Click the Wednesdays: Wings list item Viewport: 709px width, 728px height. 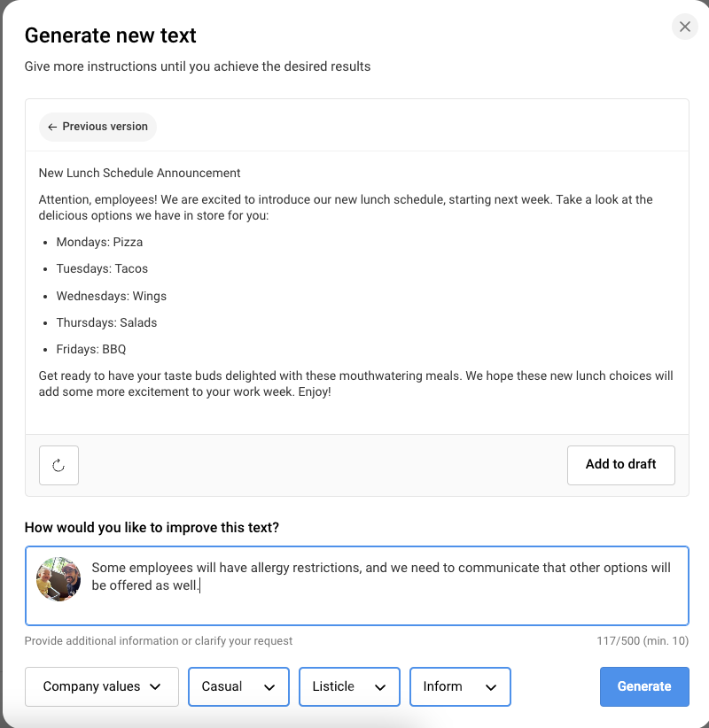click(x=111, y=296)
